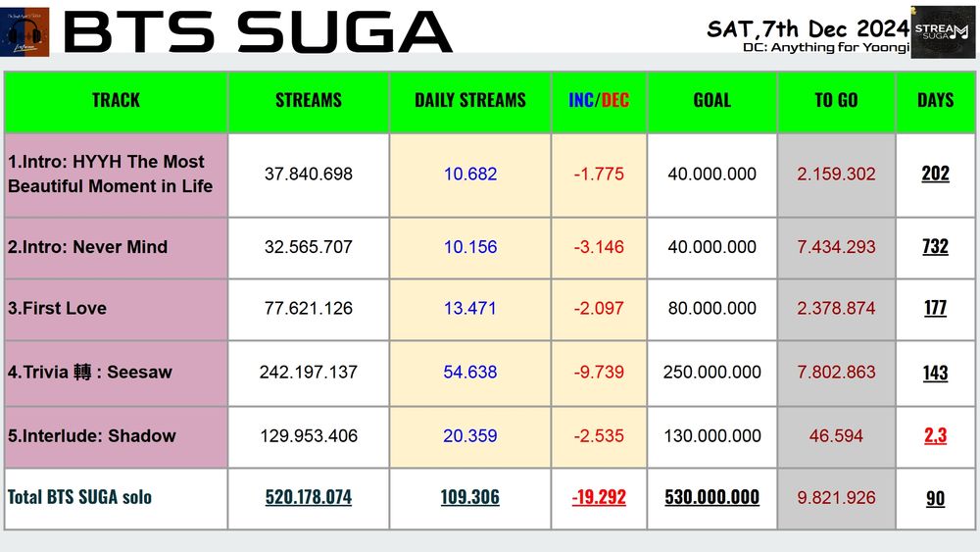This screenshot has width=980, height=552.
Task: Click the TO GO header cell
Action: click(x=836, y=101)
